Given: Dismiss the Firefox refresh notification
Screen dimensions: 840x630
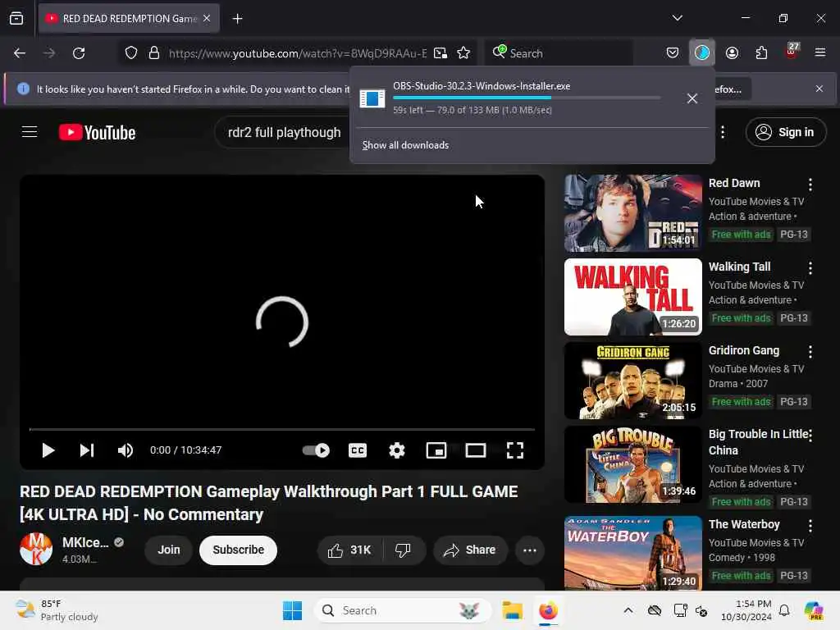Looking at the screenshot, I should click(x=819, y=89).
